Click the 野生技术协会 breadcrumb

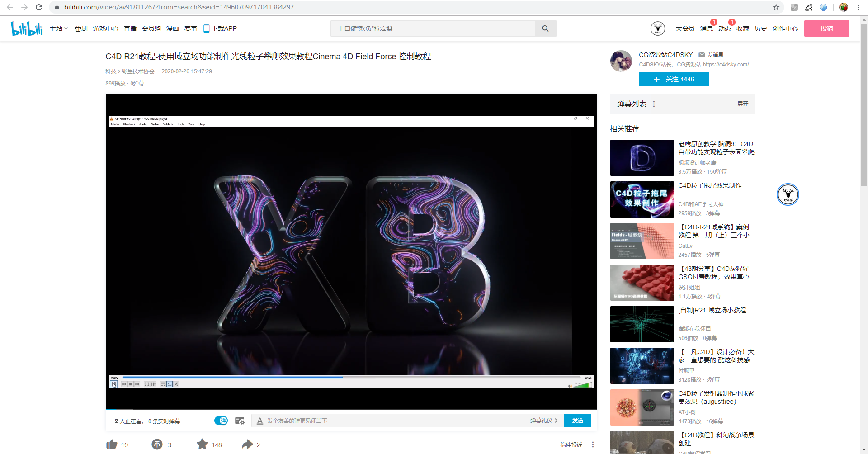tap(138, 71)
